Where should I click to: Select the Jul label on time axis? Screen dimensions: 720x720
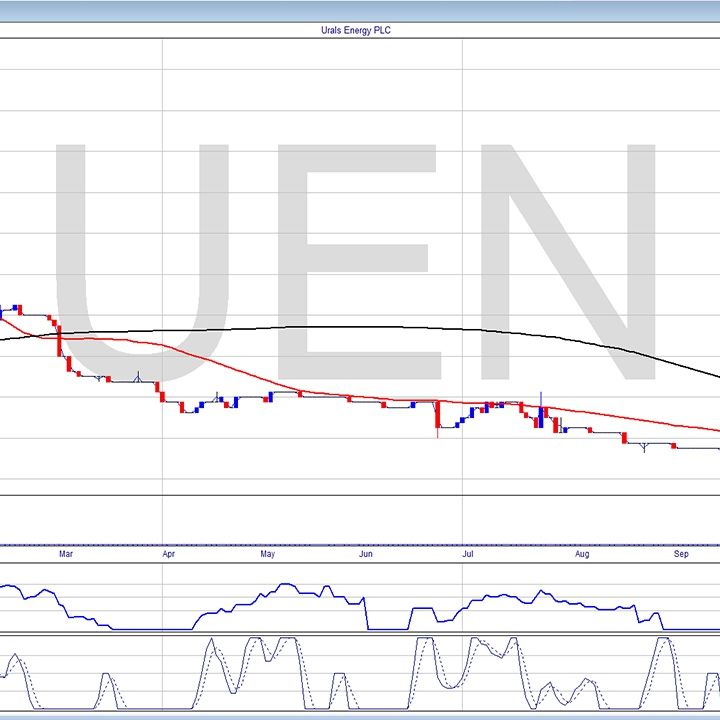467,553
